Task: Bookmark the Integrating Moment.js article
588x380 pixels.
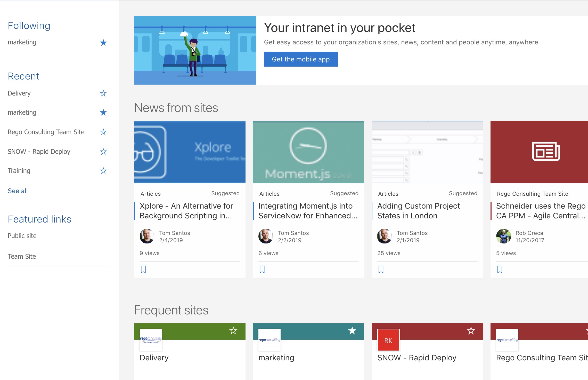Action: (x=262, y=269)
